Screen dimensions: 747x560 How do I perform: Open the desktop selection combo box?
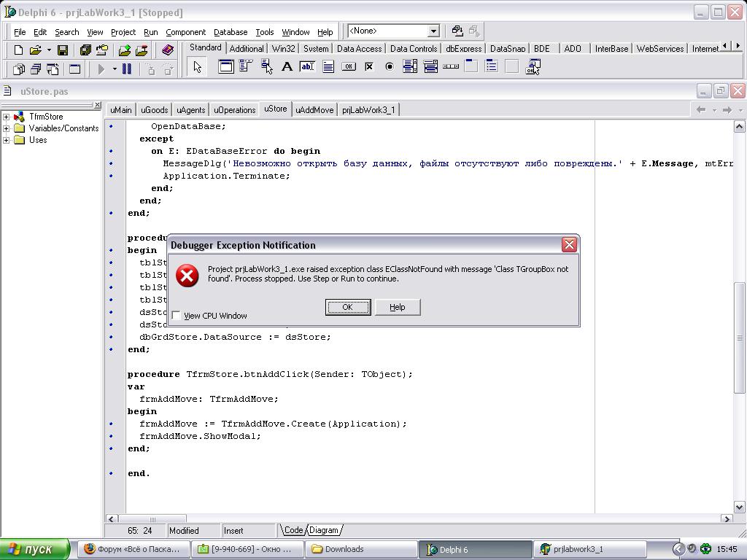(433, 31)
